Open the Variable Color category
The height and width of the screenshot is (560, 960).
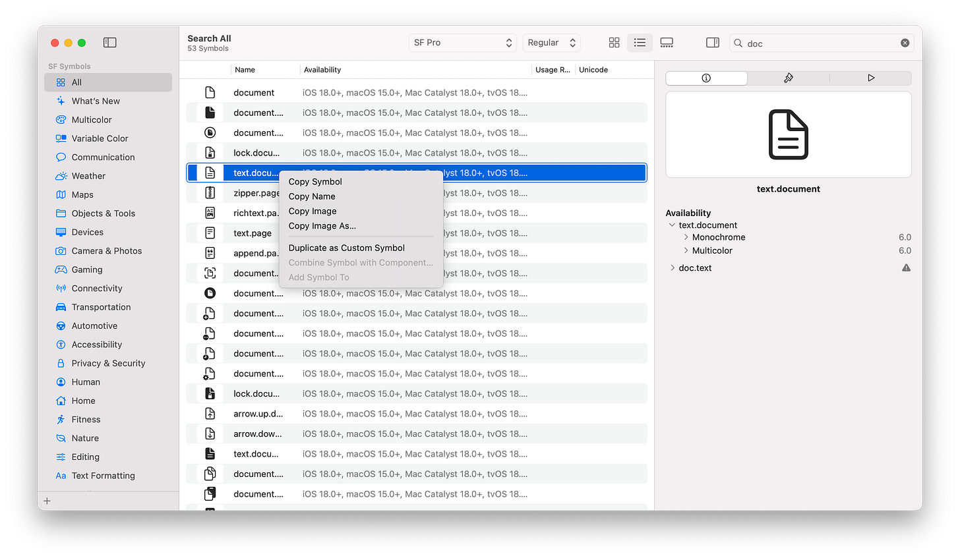(108, 139)
